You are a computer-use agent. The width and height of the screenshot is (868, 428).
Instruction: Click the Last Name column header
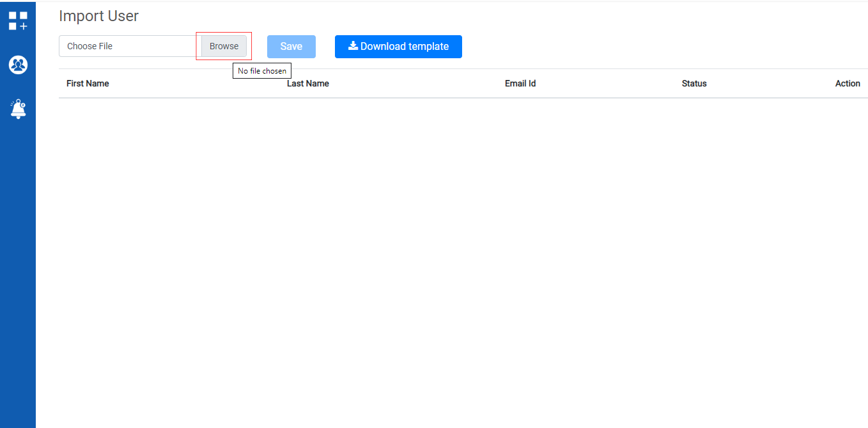[x=308, y=84]
